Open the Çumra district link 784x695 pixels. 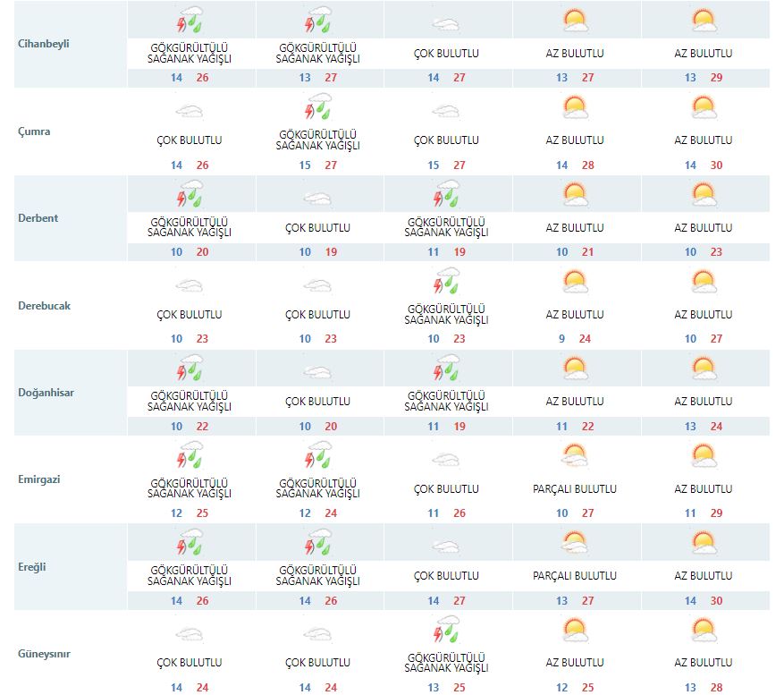(35, 131)
